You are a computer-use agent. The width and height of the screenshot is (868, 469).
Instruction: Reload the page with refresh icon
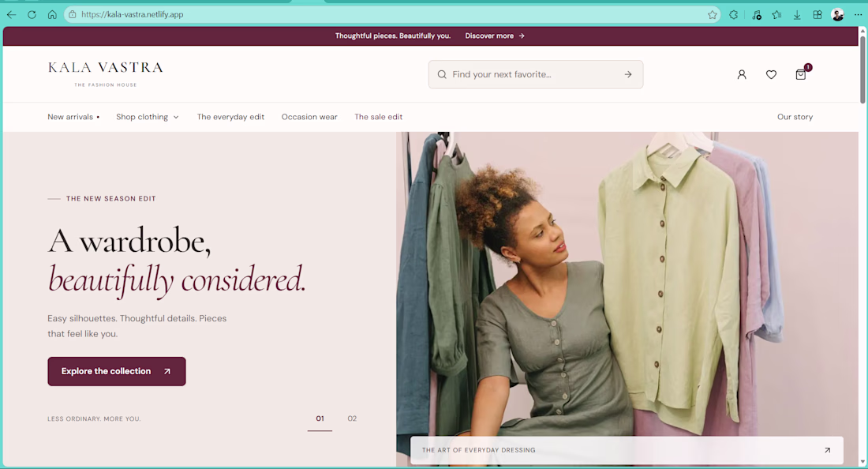(x=32, y=14)
